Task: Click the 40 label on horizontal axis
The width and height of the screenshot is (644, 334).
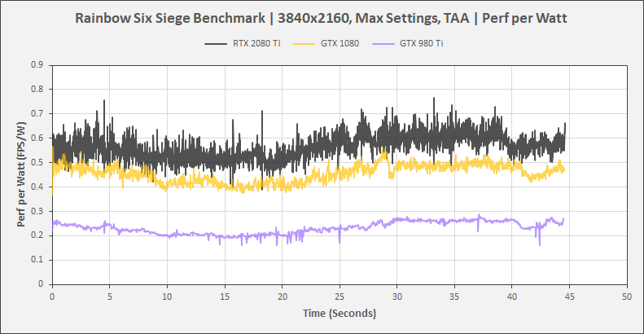Action: [511, 295]
